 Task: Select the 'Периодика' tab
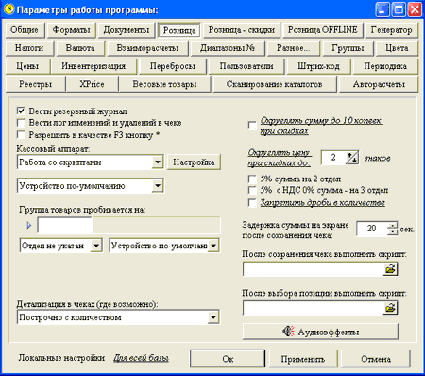(385, 66)
